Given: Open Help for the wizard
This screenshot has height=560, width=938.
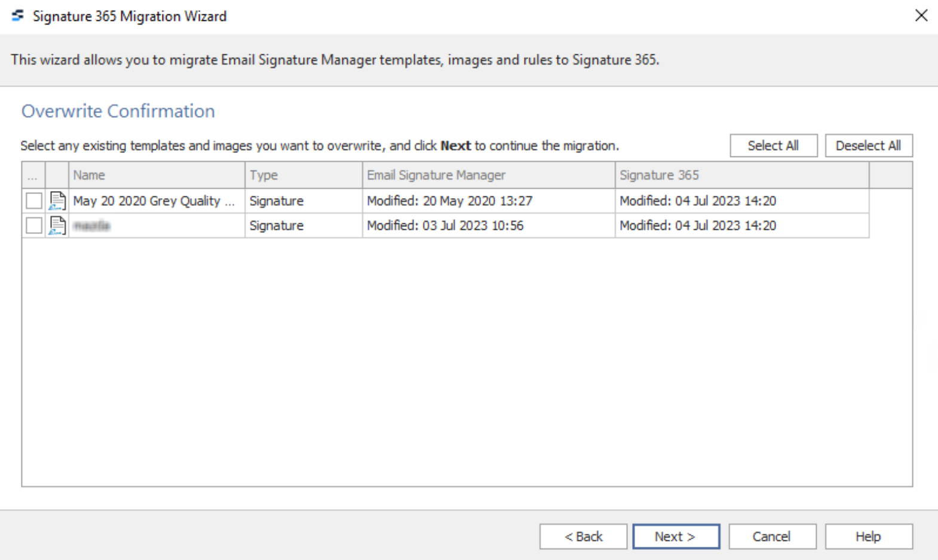Looking at the screenshot, I should (x=869, y=537).
